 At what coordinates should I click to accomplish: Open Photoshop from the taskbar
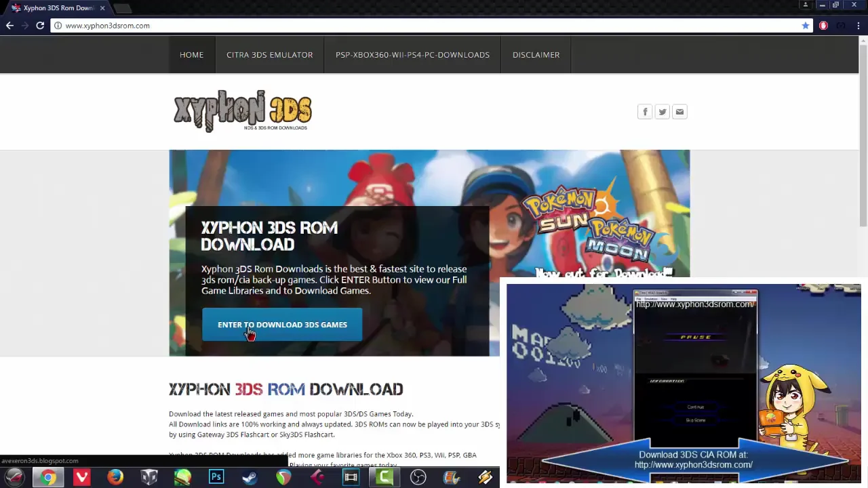[216, 477]
